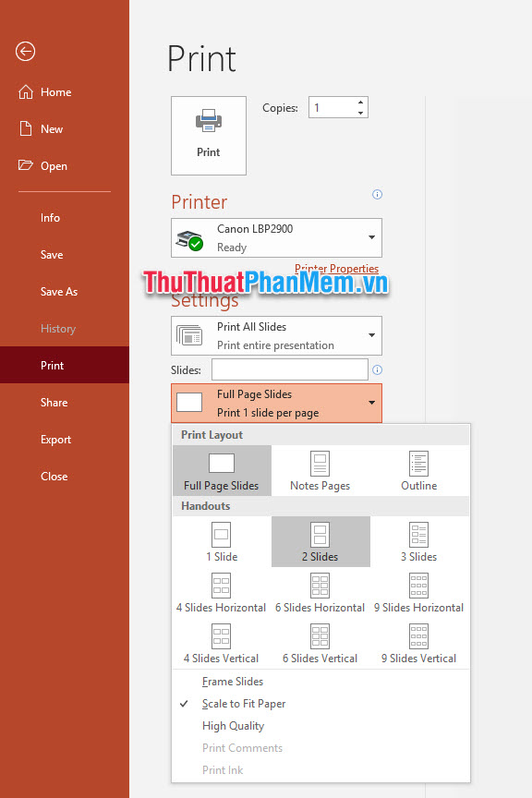Click the Printer info icon
The image size is (532, 798).
[x=377, y=194]
